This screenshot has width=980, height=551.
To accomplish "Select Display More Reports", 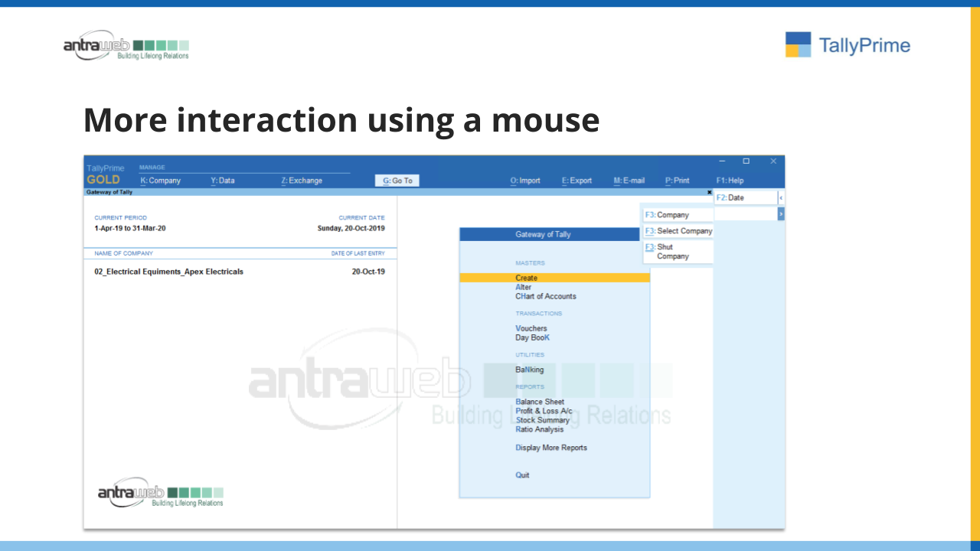I will pos(551,448).
